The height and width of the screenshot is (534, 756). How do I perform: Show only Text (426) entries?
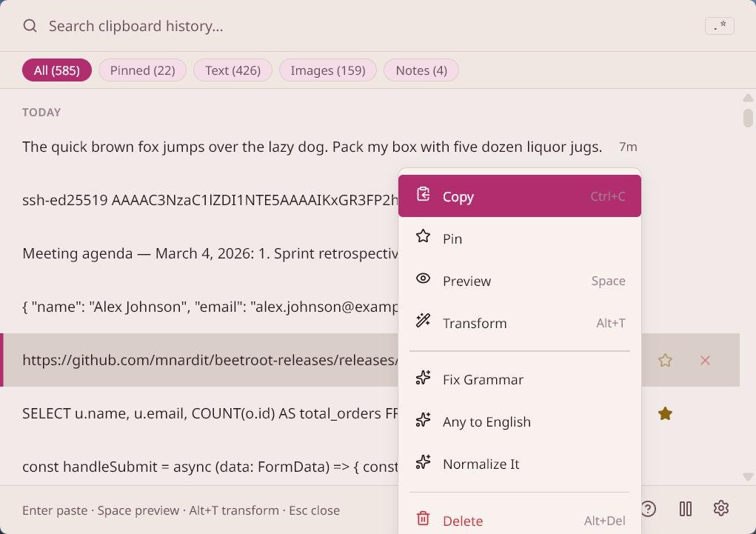[233, 70]
